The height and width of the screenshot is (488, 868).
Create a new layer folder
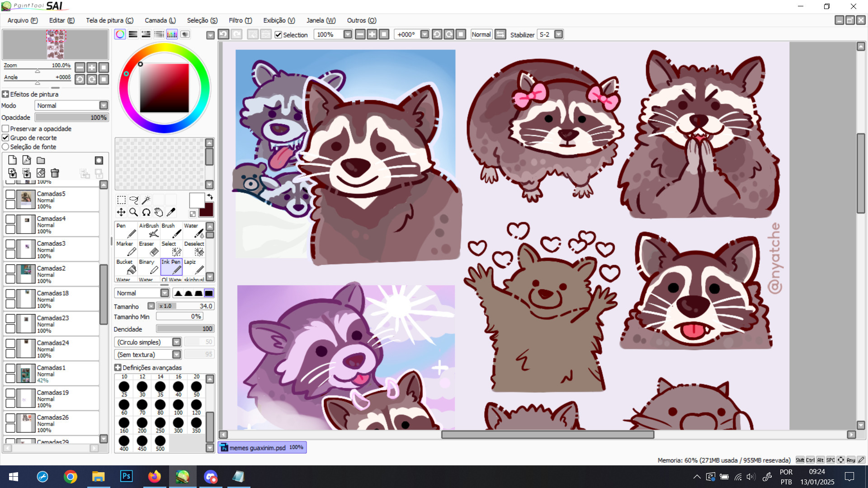pos(41,160)
